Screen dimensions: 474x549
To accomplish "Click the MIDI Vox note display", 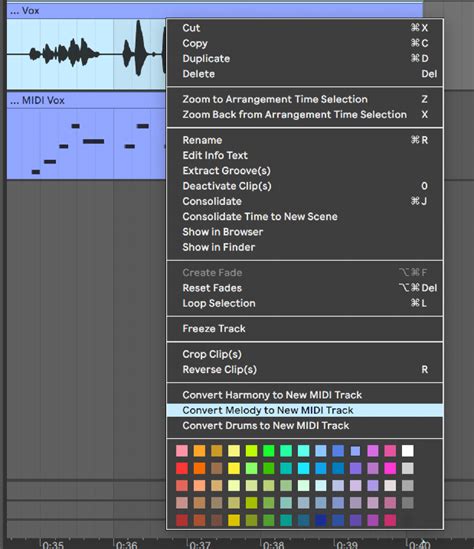I will (x=86, y=144).
